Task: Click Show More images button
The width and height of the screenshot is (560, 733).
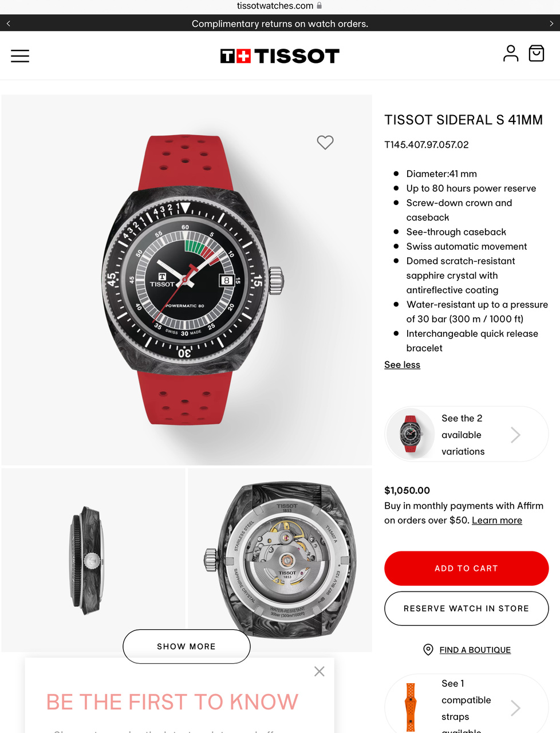Action: [187, 647]
